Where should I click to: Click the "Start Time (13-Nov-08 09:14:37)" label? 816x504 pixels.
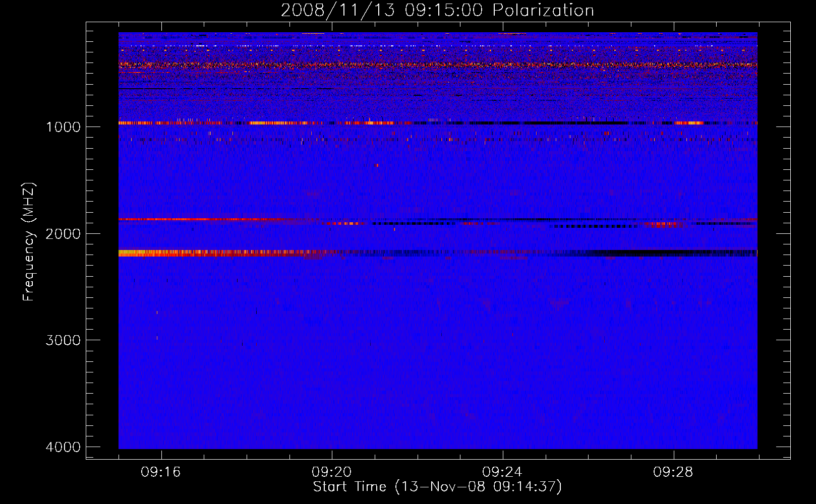pyautogui.click(x=437, y=487)
